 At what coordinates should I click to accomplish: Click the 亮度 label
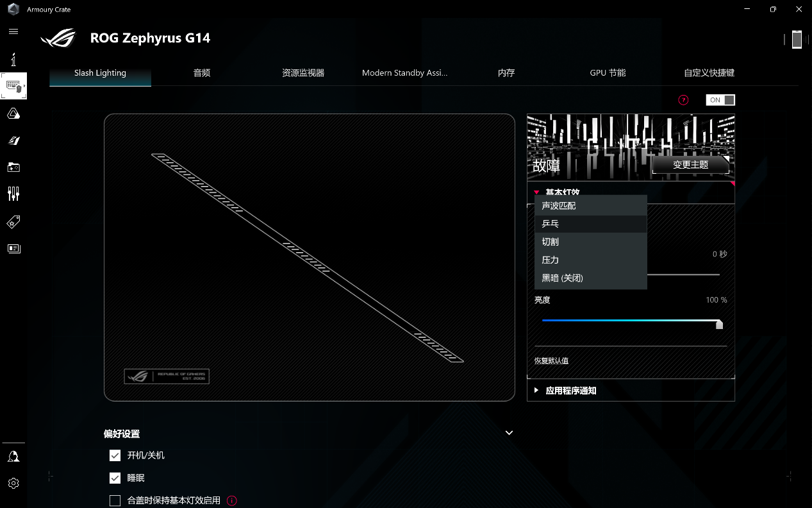(542, 300)
